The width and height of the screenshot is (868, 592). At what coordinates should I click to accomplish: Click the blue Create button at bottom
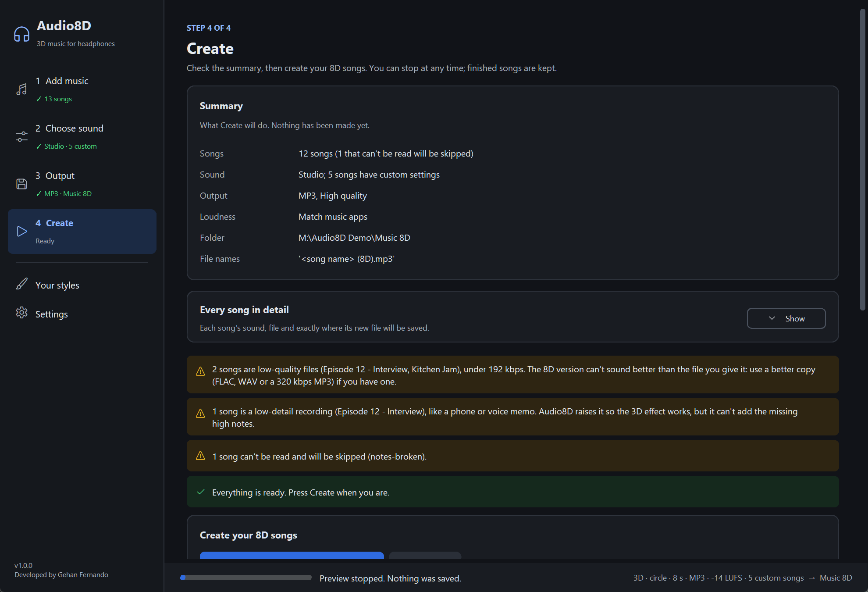click(x=292, y=555)
